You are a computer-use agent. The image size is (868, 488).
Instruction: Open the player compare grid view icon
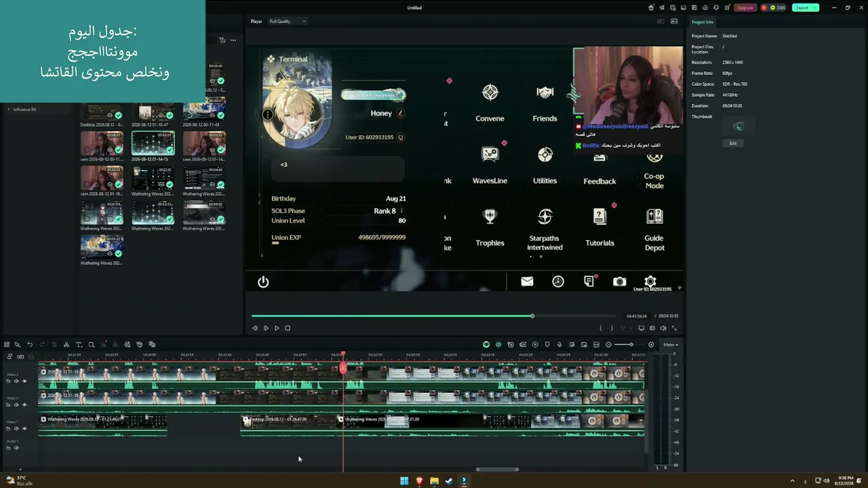[660, 21]
